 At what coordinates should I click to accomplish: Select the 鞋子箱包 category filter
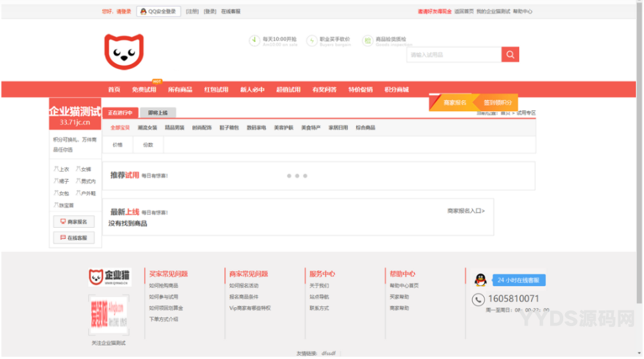pos(229,128)
